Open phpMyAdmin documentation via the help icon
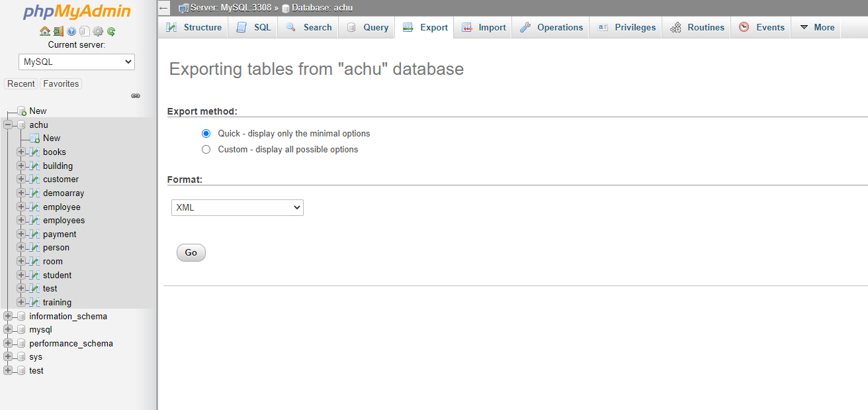Screen dimensions: 868x410 (71, 31)
